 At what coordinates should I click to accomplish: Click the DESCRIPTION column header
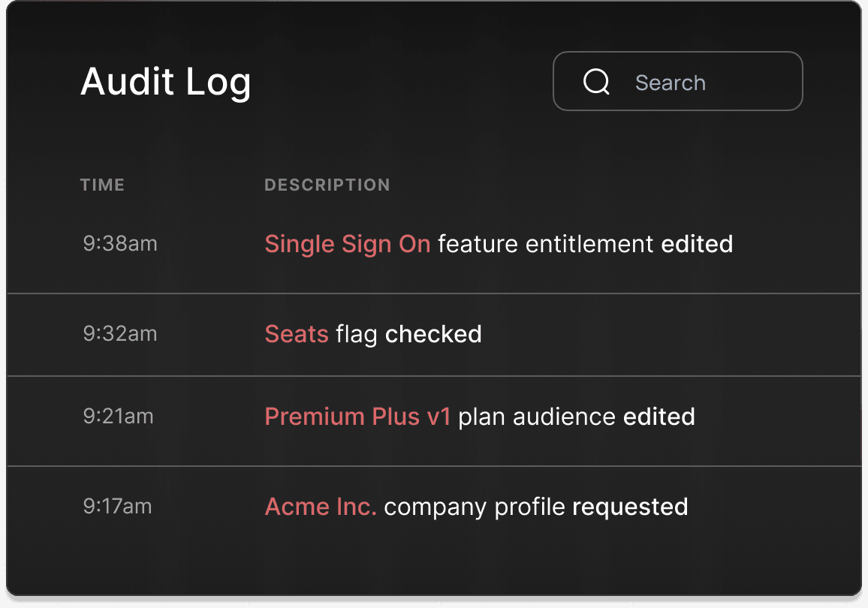[327, 185]
